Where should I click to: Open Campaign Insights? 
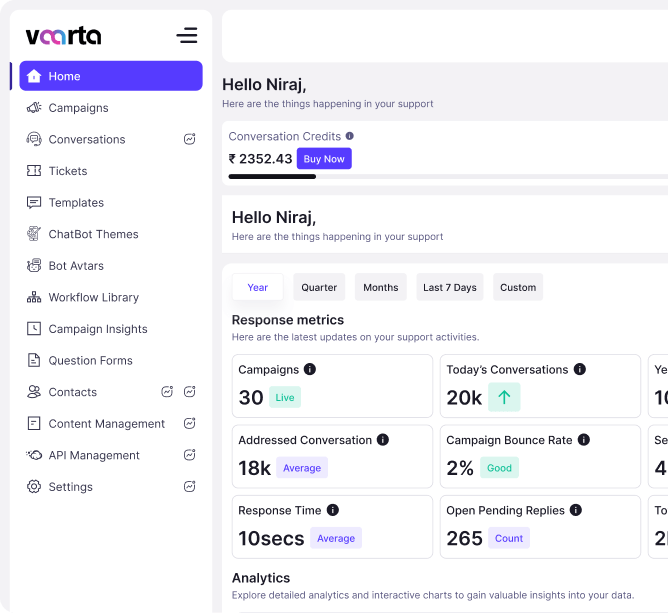[x=111, y=328]
